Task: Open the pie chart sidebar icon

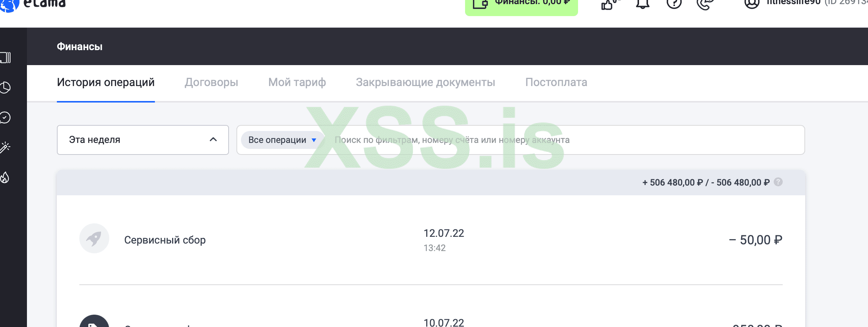Action: [x=5, y=88]
